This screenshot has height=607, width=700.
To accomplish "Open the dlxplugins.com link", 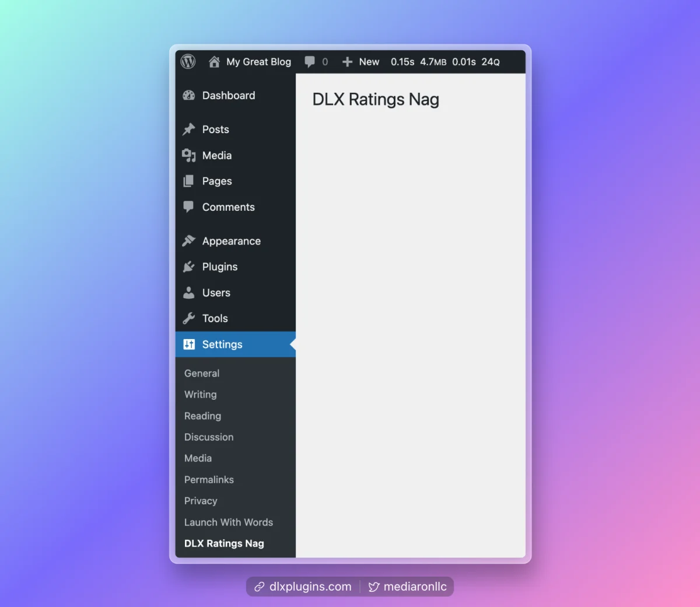I will coord(310,587).
